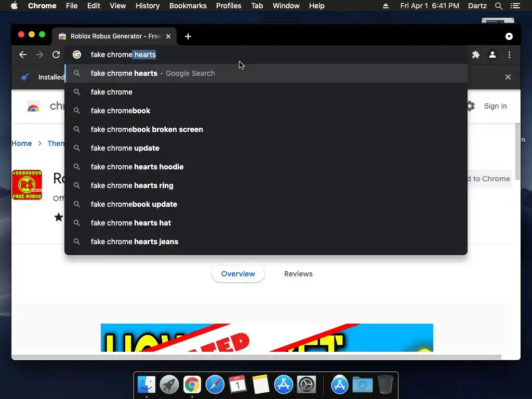Follow the Themes breadcrumb link
Viewport: 532px width, 399px height.
coord(56,143)
